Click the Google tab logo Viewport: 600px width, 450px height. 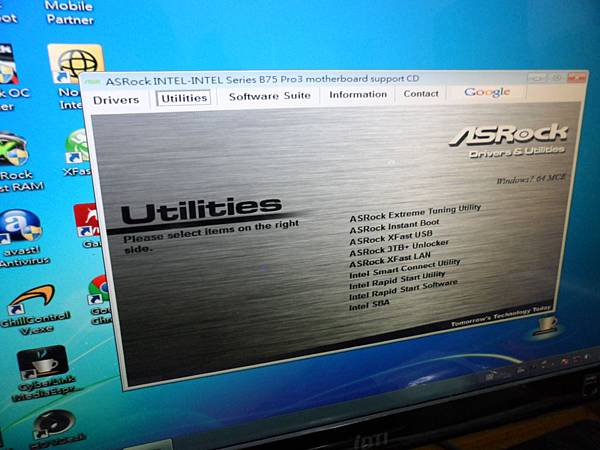487,92
